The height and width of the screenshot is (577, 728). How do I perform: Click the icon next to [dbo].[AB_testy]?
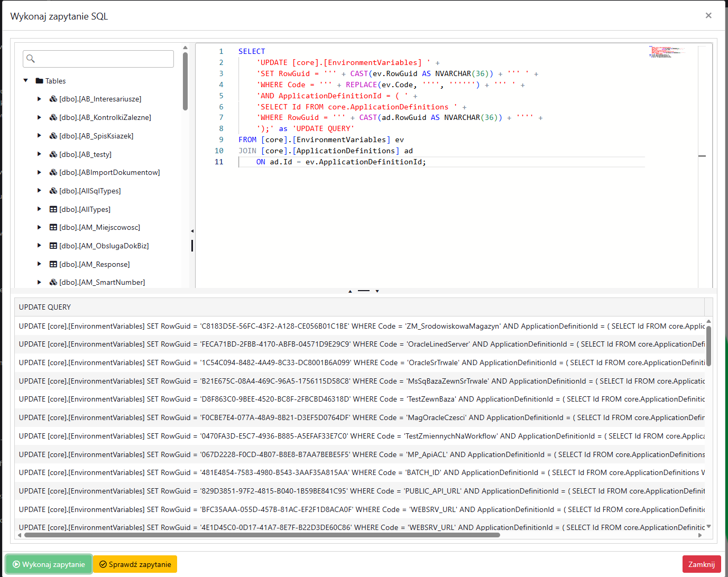pos(53,154)
